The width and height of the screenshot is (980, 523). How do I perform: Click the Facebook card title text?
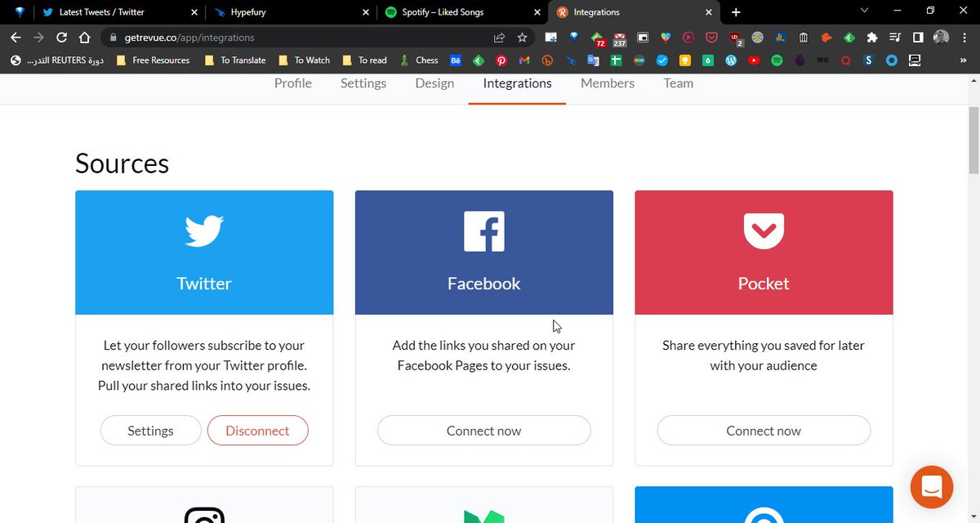pyautogui.click(x=484, y=284)
